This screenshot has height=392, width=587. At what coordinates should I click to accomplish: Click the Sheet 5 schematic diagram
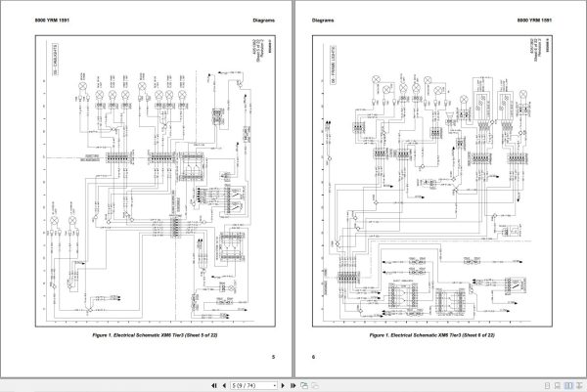coord(156,181)
